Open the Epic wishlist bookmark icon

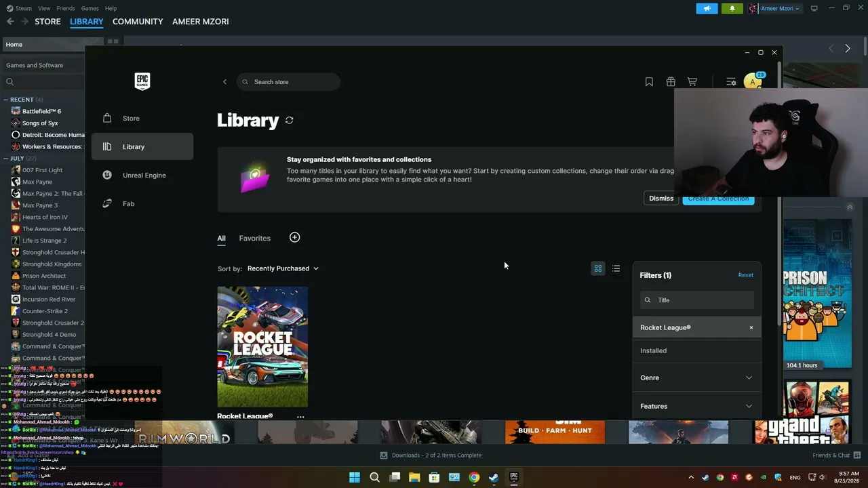click(649, 82)
